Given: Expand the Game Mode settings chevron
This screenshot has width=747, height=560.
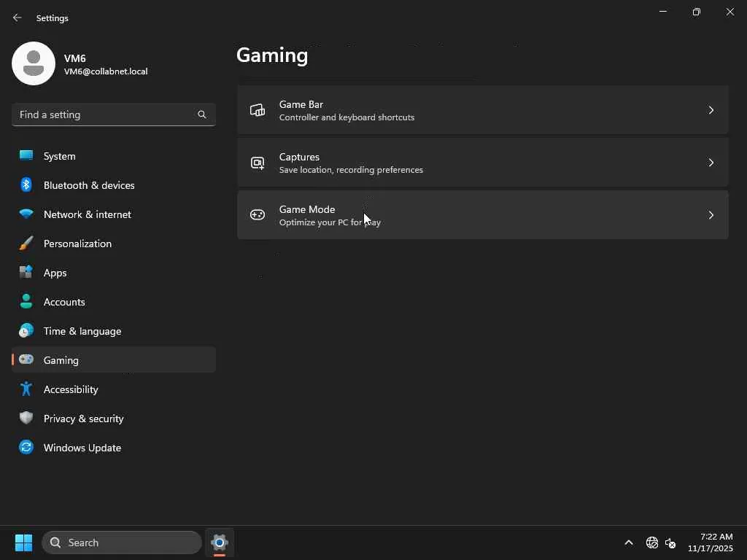Looking at the screenshot, I should [x=711, y=215].
